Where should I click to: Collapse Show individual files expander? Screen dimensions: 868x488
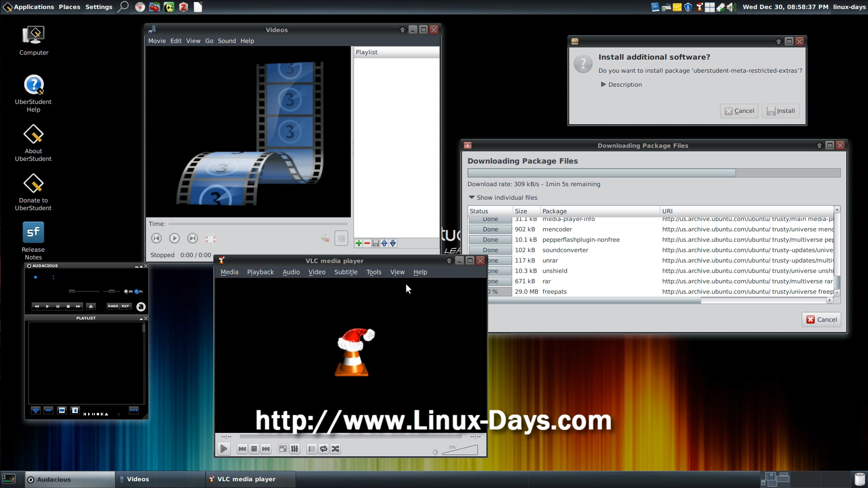503,197
